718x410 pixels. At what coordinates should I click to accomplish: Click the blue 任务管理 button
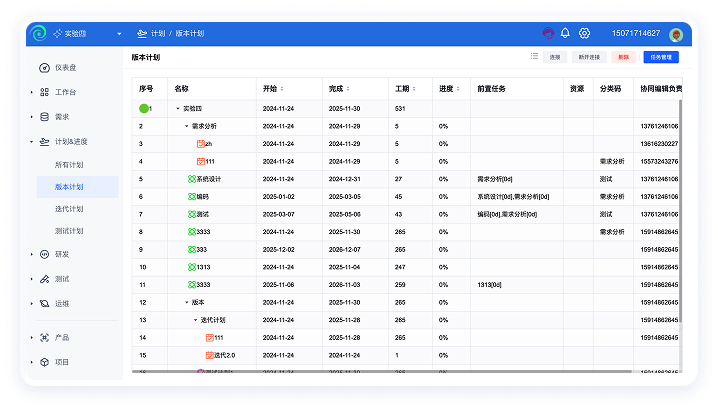pyautogui.click(x=658, y=58)
